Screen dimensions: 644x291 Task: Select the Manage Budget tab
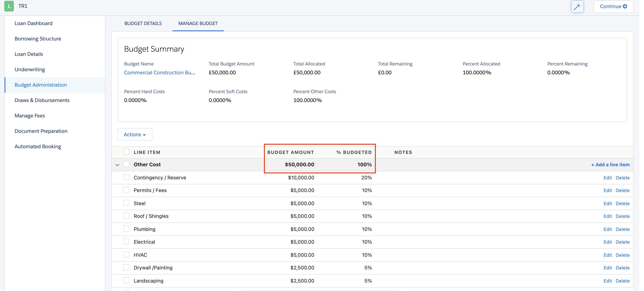[198, 23]
